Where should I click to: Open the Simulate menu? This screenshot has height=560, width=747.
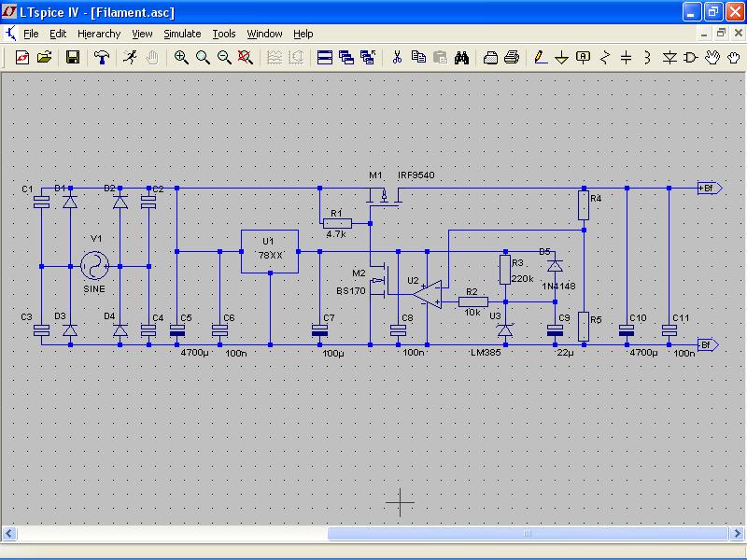click(182, 34)
